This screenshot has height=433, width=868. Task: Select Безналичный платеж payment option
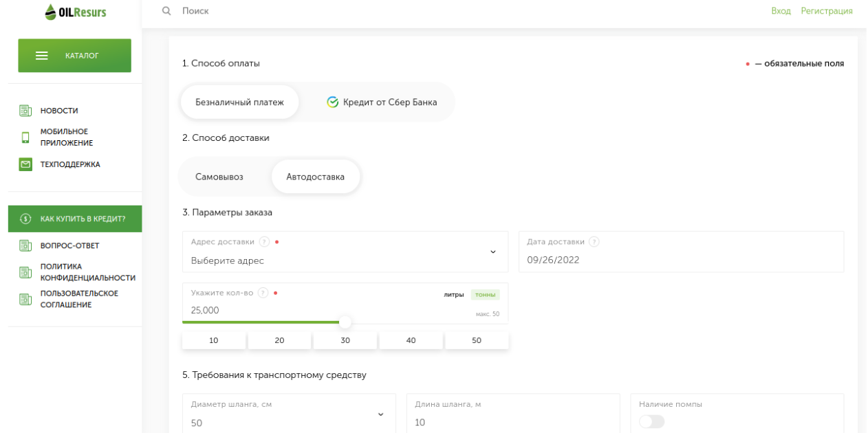point(239,102)
